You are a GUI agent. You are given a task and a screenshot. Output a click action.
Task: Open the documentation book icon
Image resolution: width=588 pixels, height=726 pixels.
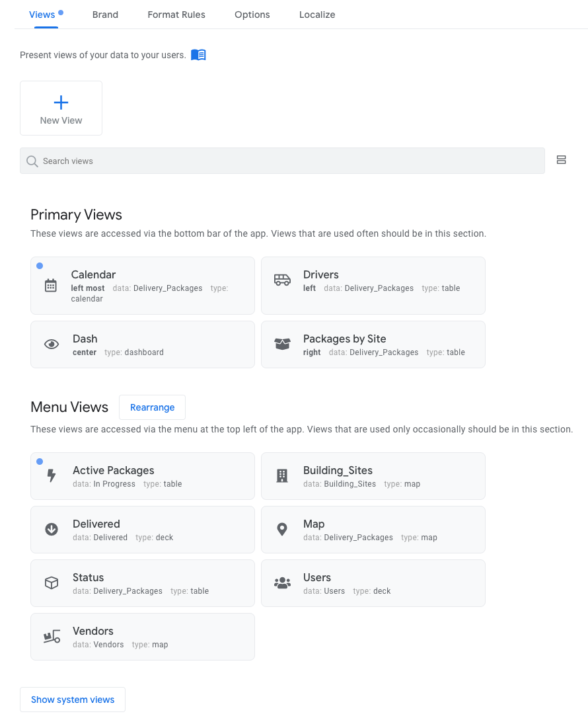tap(198, 55)
